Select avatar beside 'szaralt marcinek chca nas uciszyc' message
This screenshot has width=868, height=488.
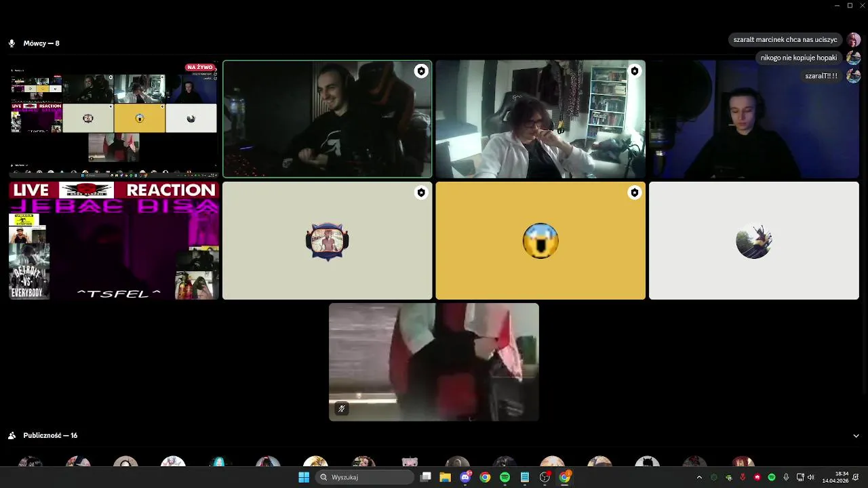click(x=854, y=40)
